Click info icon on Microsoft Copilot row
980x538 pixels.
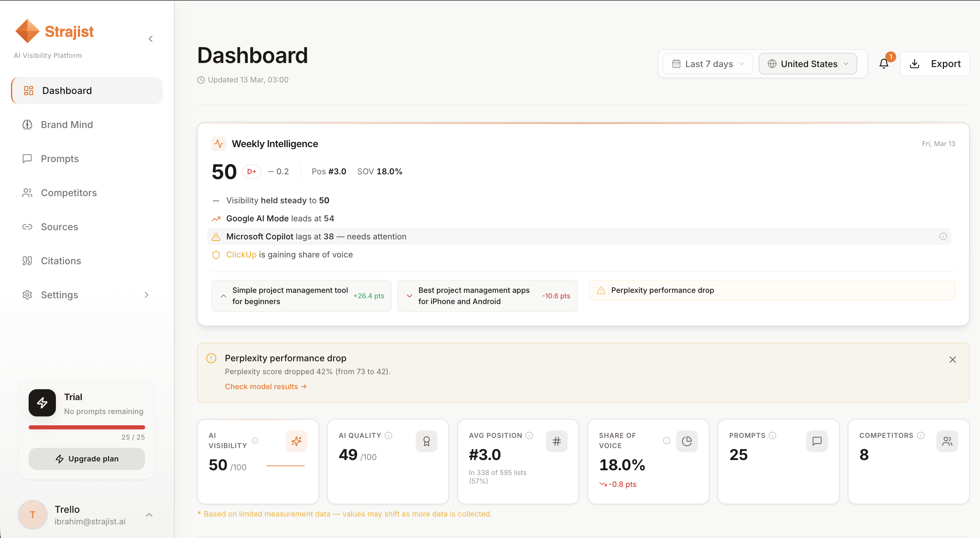pyautogui.click(x=943, y=237)
